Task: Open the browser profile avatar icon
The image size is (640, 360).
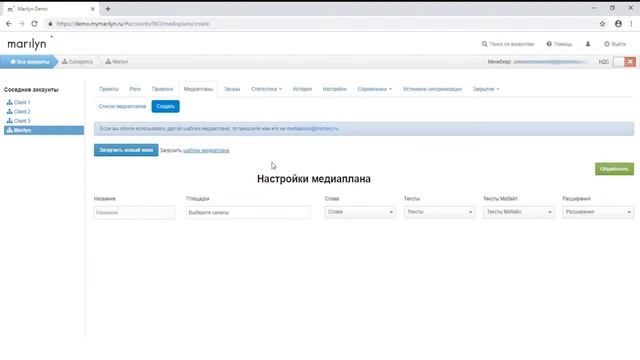Action: coord(618,24)
